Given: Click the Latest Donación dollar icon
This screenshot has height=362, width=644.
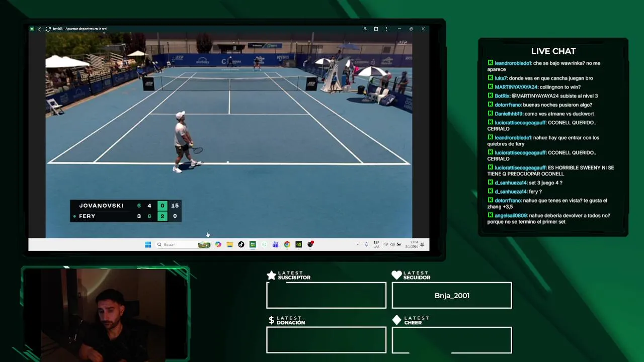Looking at the screenshot, I should pos(271,320).
